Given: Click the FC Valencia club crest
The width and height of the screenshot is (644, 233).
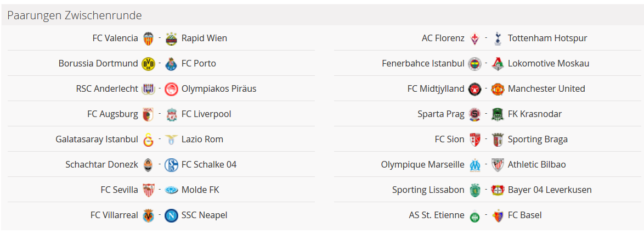Looking at the screenshot, I should coord(148,38).
